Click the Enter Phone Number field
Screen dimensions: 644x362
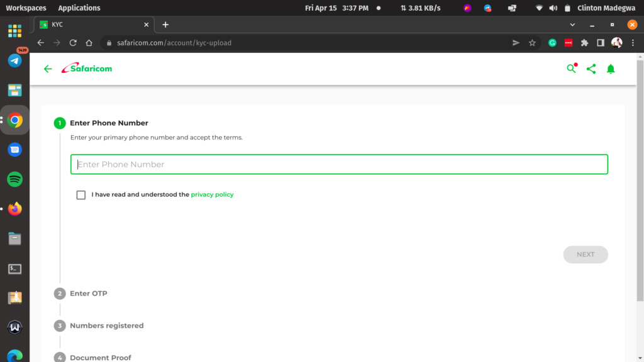pos(339,164)
